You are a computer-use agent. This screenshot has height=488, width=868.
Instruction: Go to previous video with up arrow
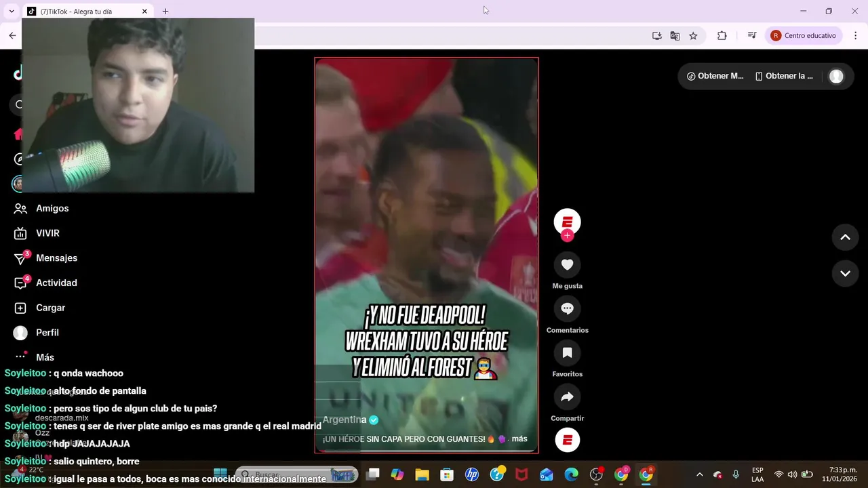click(x=845, y=237)
